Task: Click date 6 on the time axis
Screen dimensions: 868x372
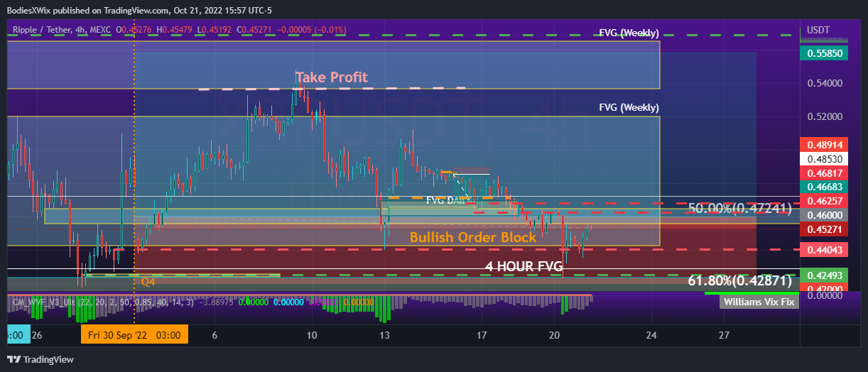Action: pyautogui.click(x=215, y=334)
